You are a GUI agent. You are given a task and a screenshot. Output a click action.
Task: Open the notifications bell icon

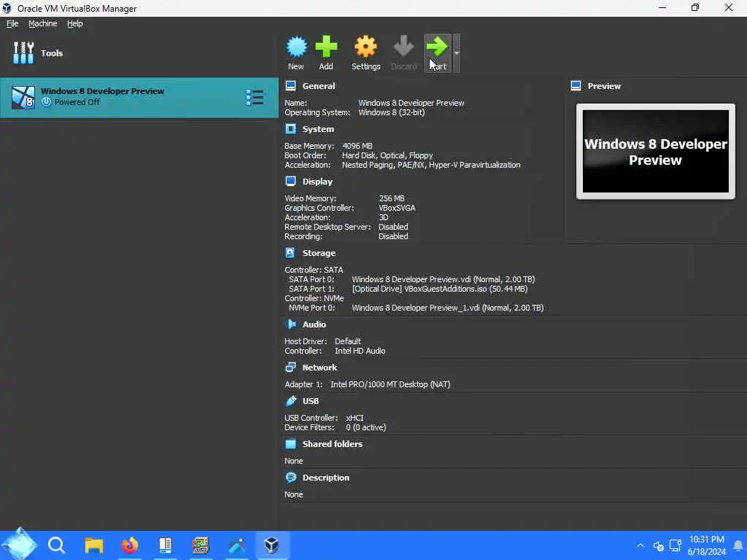(x=738, y=545)
